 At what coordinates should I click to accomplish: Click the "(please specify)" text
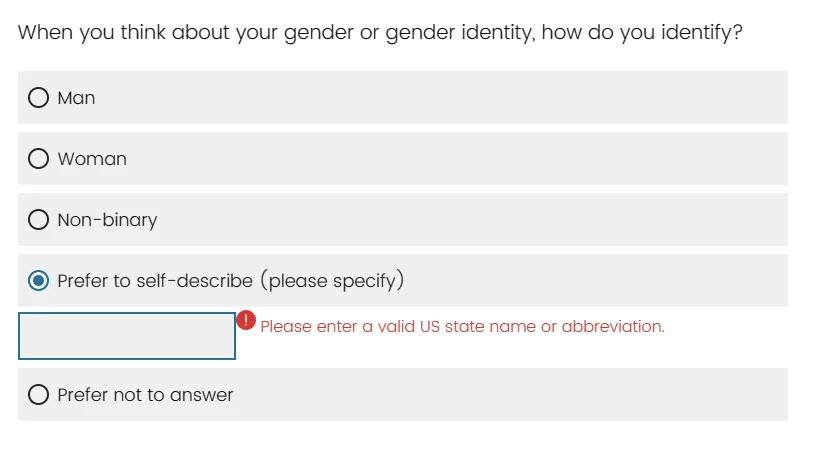333,281
